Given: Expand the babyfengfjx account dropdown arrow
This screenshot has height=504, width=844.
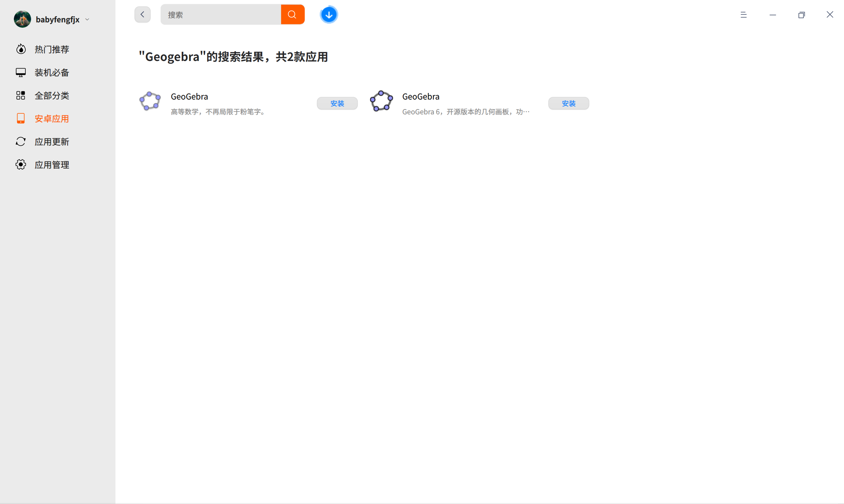Looking at the screenshot, I should point(87,20).
